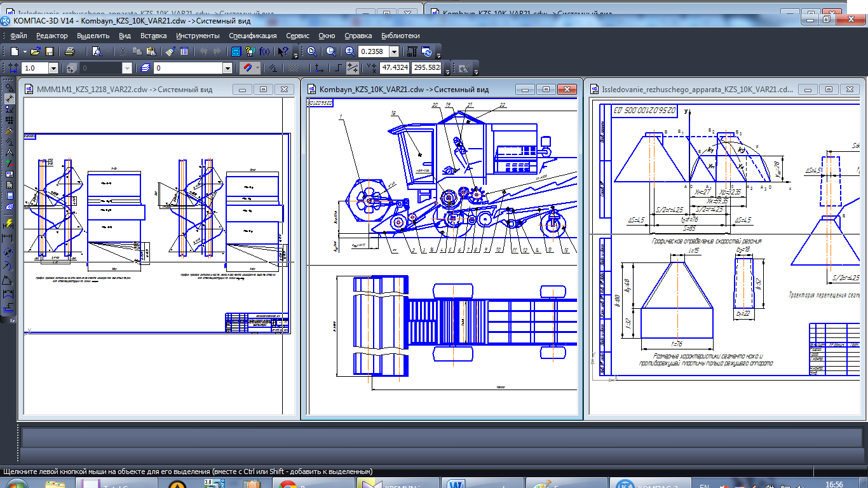868x488 pixels.
Task: Select the Dimensions panel icon on left toolbar
Action: [x=10, y=99]
